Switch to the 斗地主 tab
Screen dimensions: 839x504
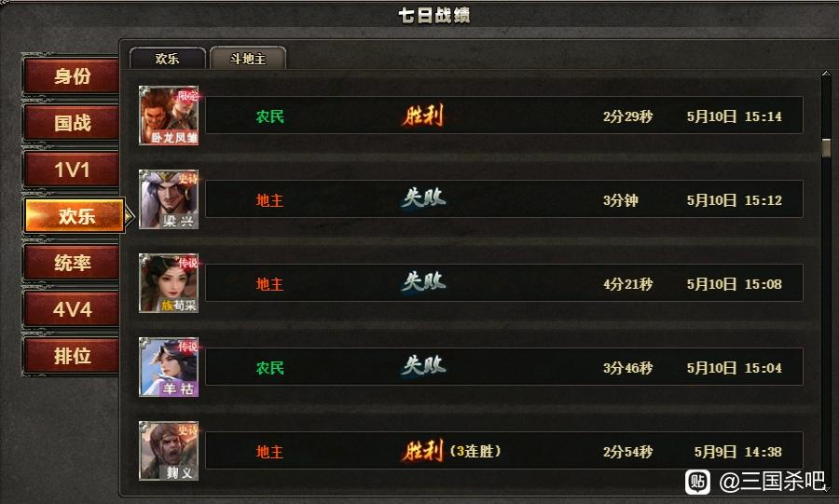(x=248, y=59)
